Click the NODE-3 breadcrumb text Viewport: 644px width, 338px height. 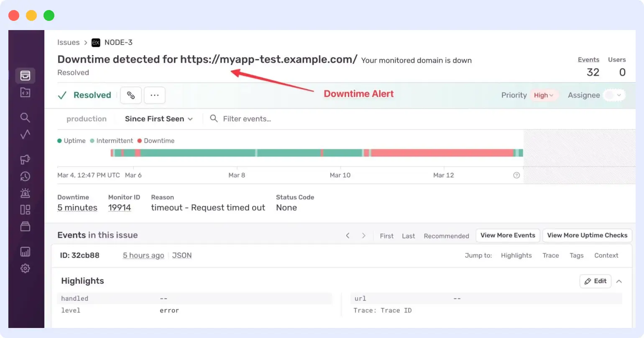click(118, 43)
